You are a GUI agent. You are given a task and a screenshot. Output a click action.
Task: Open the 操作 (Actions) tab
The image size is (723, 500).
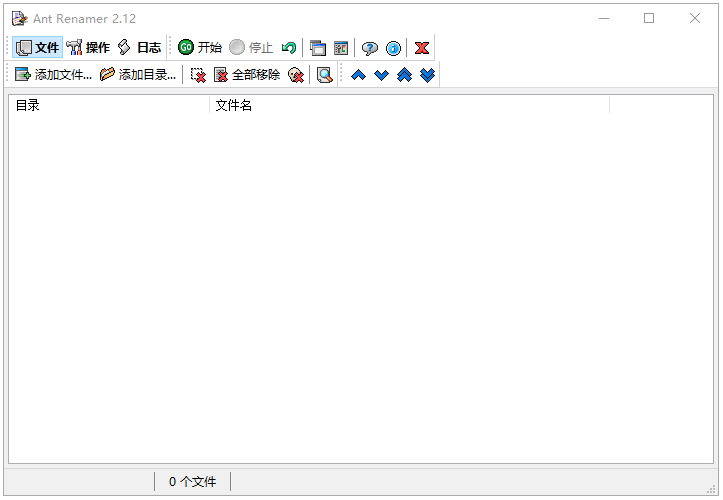click(88, 48)
